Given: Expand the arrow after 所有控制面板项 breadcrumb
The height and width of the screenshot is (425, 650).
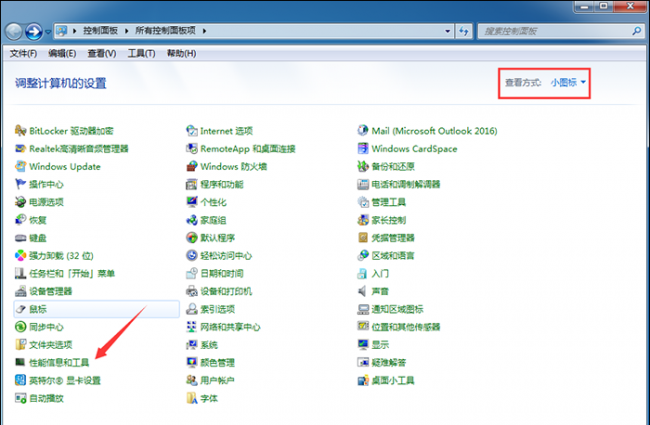Looking at the screenshot, I should point(204,31).
